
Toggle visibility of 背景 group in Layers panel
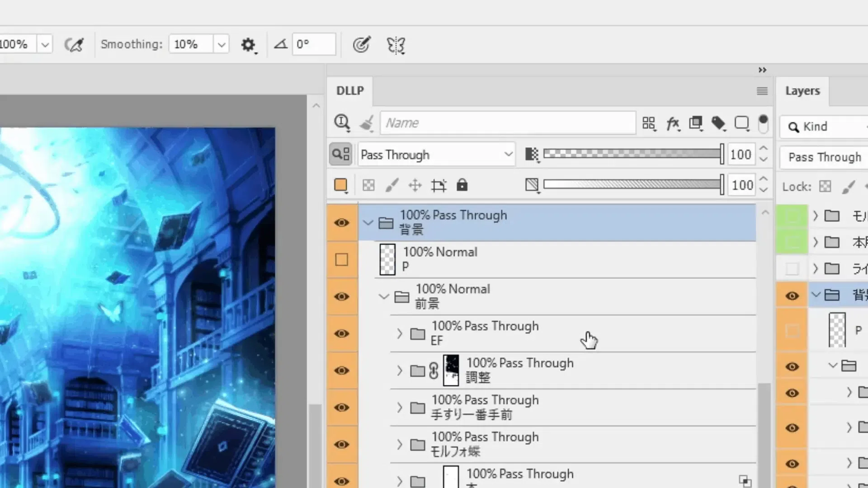coord(792,296)
